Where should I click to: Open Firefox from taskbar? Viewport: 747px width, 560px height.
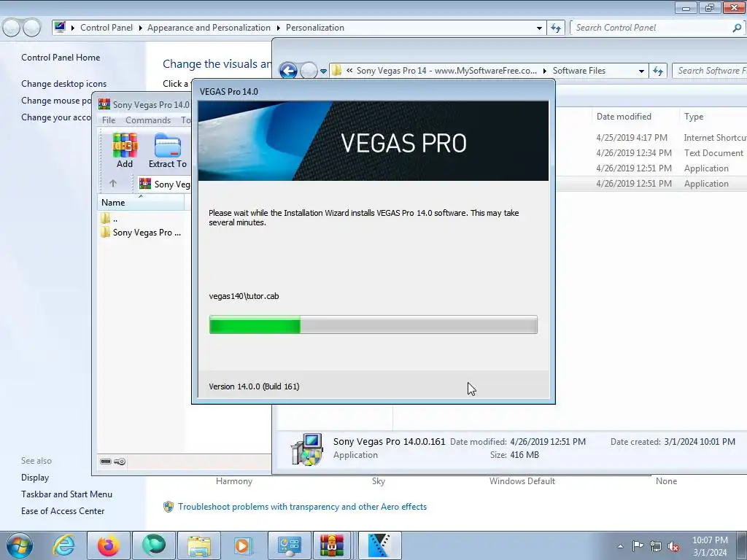click(x=109, y=545)
